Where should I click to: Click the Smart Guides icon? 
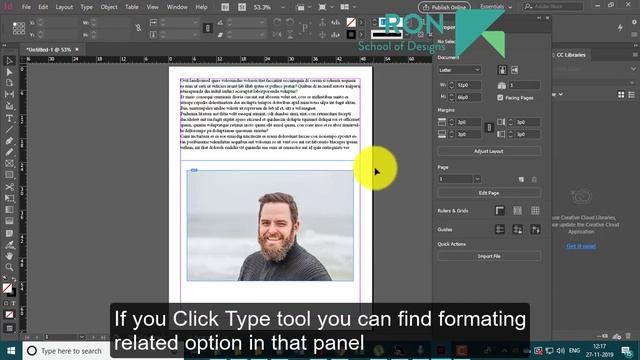click(x=535, y=229)
